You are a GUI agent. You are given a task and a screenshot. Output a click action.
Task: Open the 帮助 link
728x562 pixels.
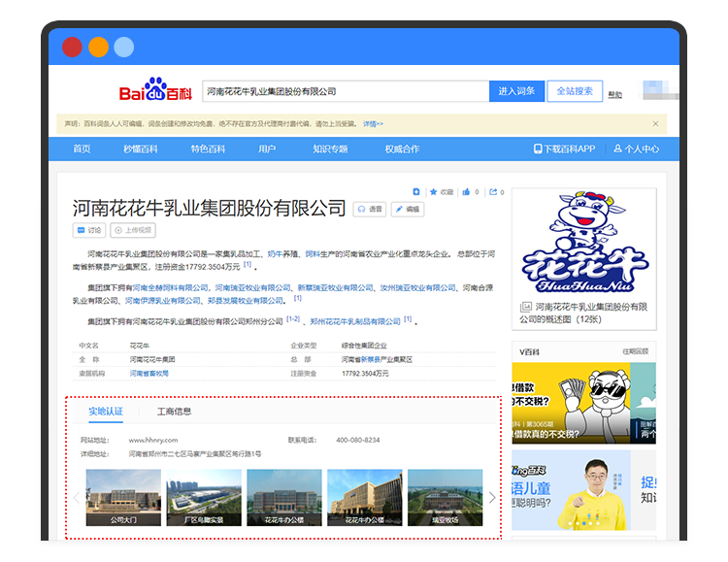[614, 95]
